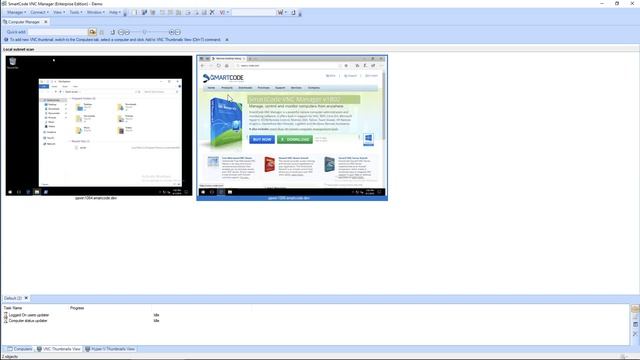Switch to the Hyper-V Thumbnails View tab
This screenshot has height=360, width=640.
tap(110, 349)
